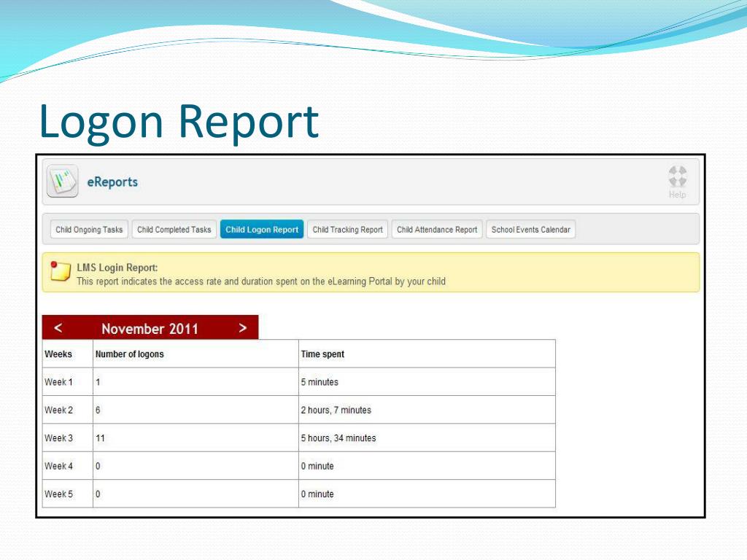The image size is (747, 560).
Task: Select the Week 3 row label
Action: [58, 438]
